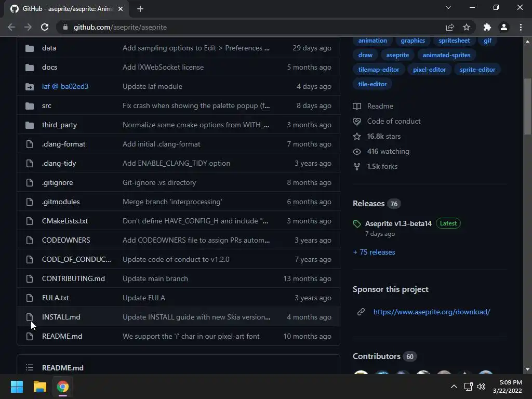Open the .gitignore file
The height and width of the screenshot is (399, 532).
coord(57,182)
